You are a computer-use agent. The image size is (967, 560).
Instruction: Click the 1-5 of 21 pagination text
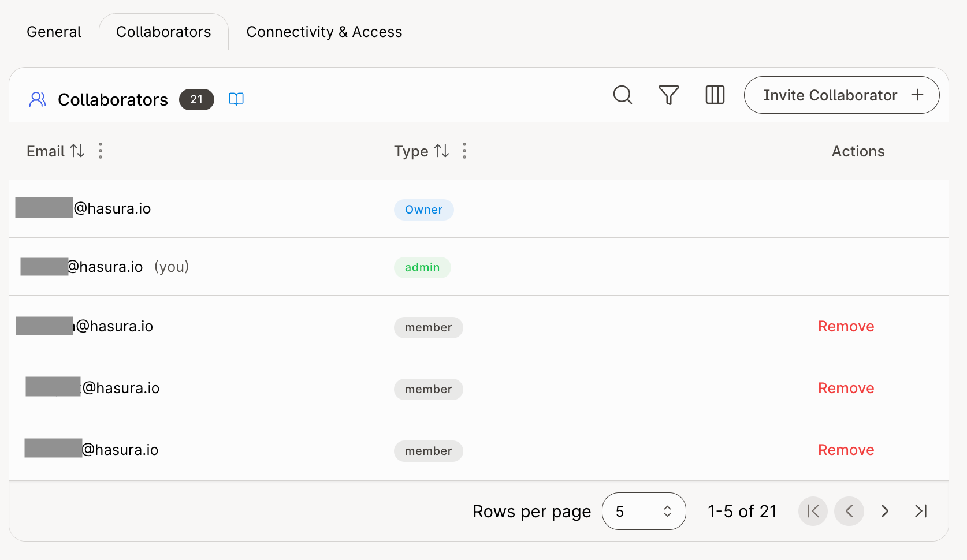[x=742, y=511]
